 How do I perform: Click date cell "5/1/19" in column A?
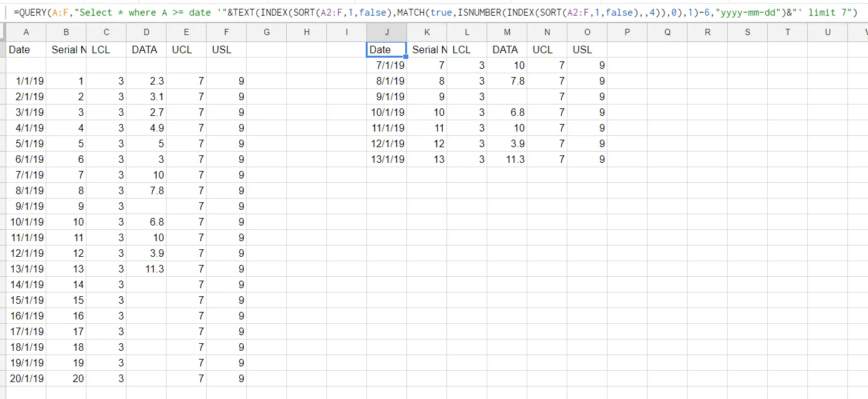pyautogui.click(x=26, y=143)
